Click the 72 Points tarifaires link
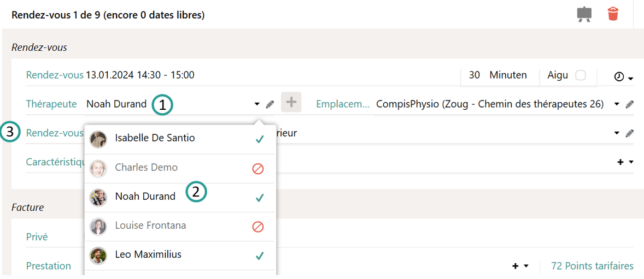The height and width of the screenshot is (279, 644). point(592,266)
